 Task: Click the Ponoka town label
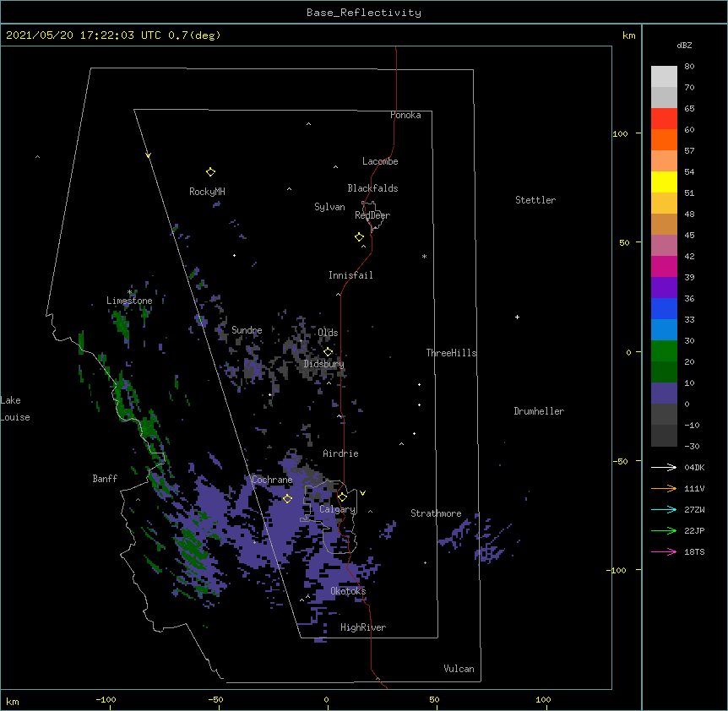click(405, 115)
